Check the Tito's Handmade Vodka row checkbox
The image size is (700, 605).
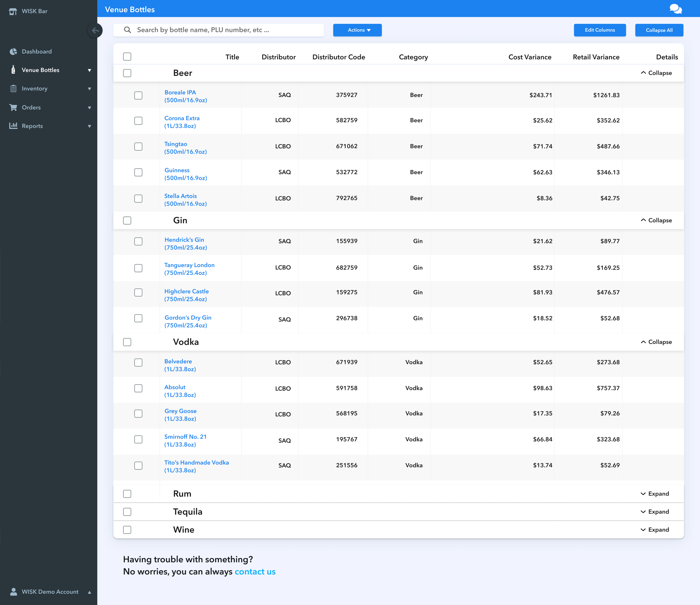(138, 466)
